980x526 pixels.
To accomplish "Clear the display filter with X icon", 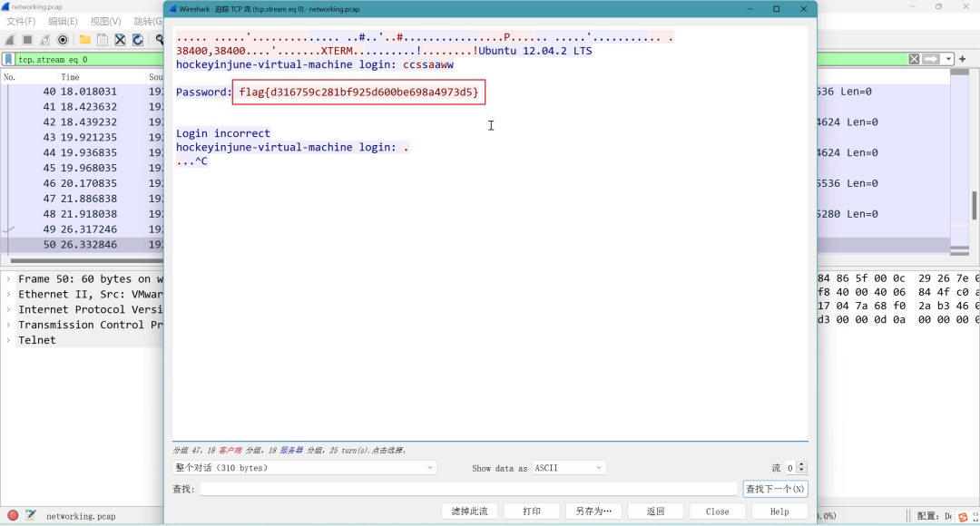I will (x=914, y=59).
